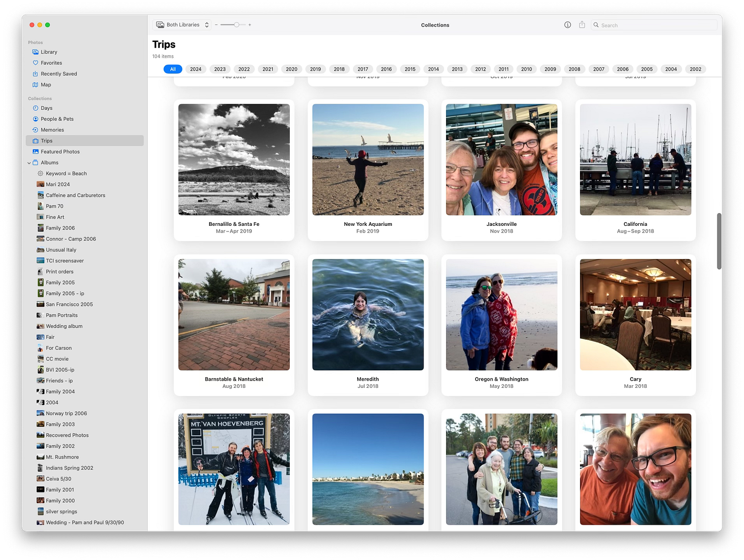Select Featured Photos in Collections
744x560 pixels.
(x=60, y=152)
